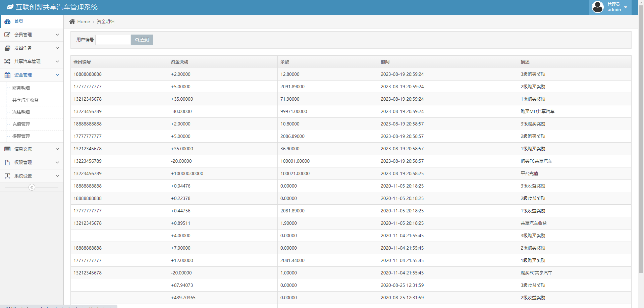644x308 pixels.
Task: Click the file icon for 权限管理
Action: point(7,162)
